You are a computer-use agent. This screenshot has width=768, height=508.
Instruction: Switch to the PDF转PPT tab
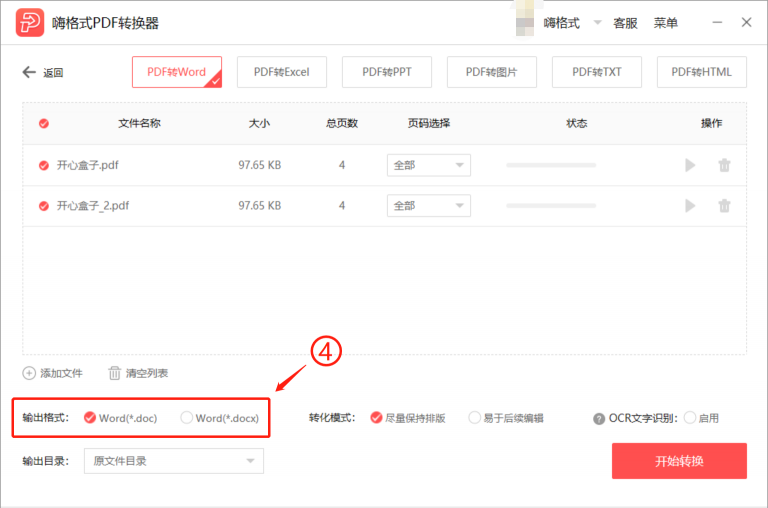(x=387, y=72)
